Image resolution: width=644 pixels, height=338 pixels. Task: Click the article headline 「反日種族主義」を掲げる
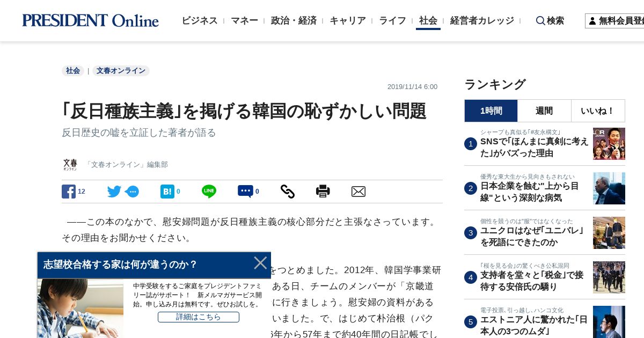(x=244, y=111)
